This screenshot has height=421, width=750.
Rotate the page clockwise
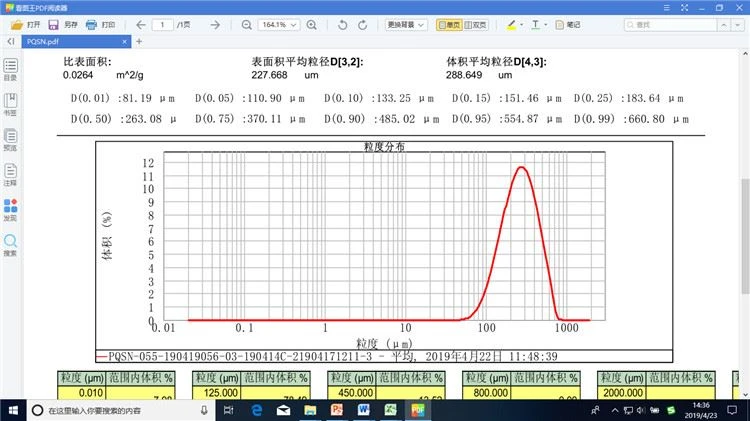tap(363, 25)
